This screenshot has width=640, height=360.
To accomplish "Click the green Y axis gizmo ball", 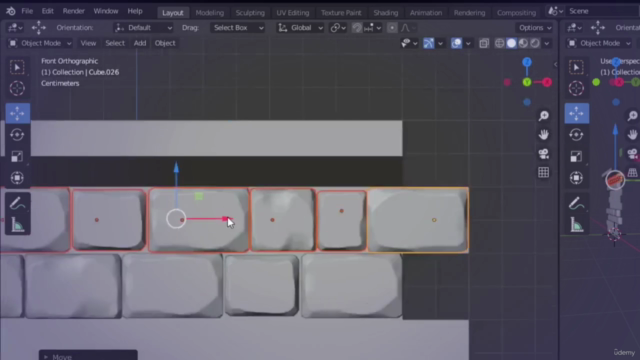I will [527, 82].
